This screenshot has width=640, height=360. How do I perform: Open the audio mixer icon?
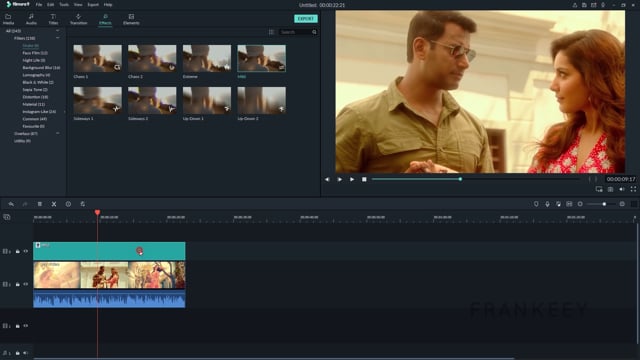[x=558, y=204]
